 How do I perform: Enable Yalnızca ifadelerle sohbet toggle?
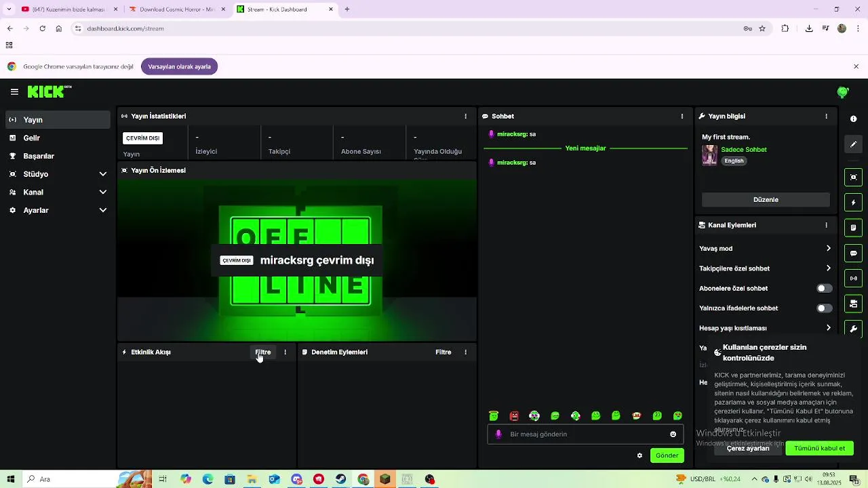tap(824, 308)
